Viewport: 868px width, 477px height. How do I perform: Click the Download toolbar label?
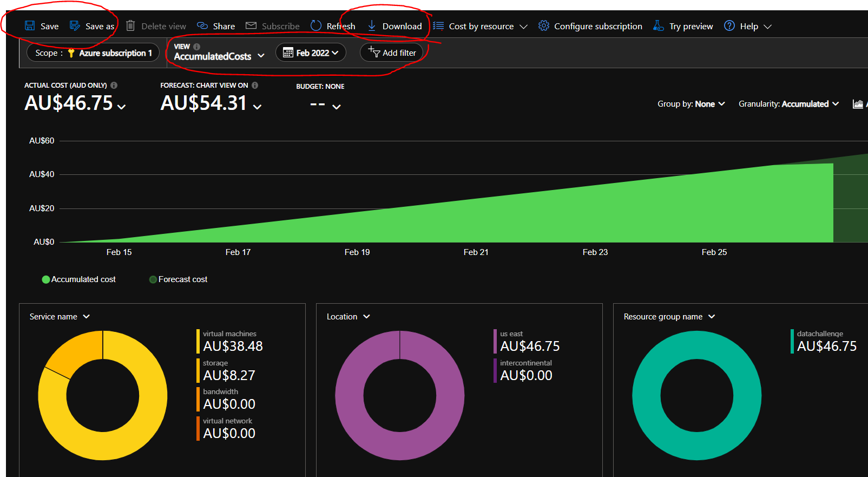pyautogui.click(x=402, y=26)
